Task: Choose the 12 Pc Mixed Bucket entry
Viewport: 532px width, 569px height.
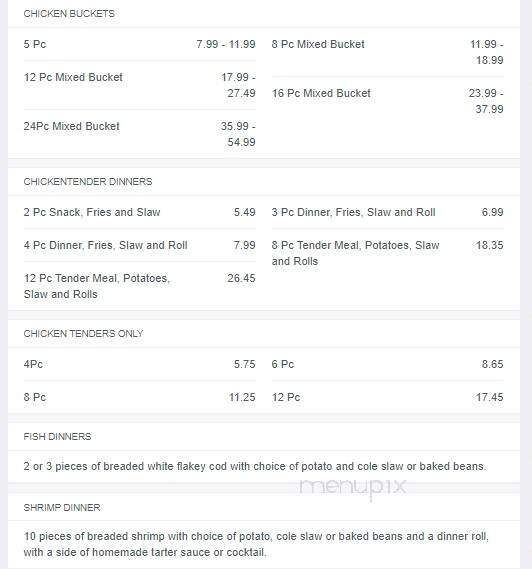Action: point(140,85)
